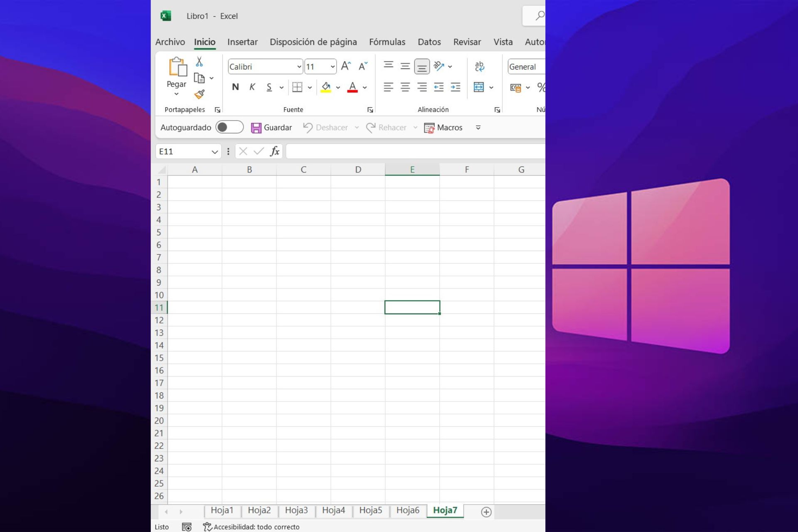
Task: Switch to sheet Hoja4
Action: (333, 510)
